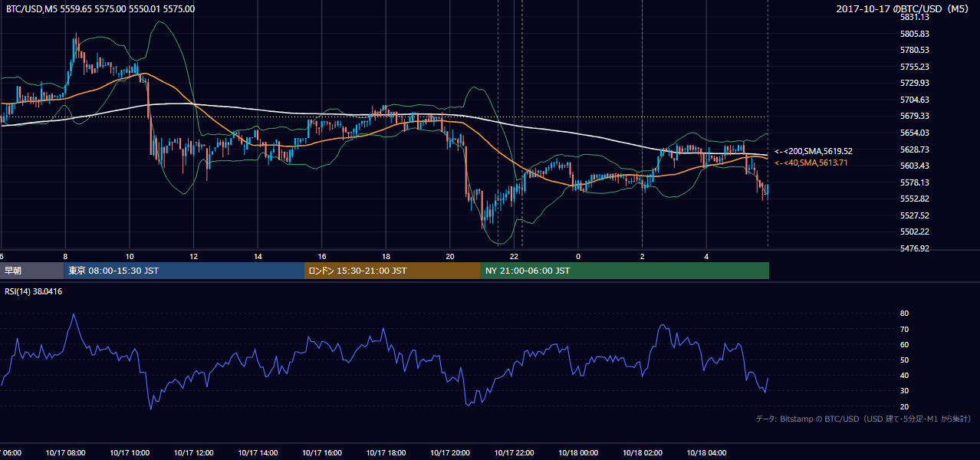Click the 5780.53 price axis label
The height and width of the screenshot is (460, 980).
tap(916, 50)
